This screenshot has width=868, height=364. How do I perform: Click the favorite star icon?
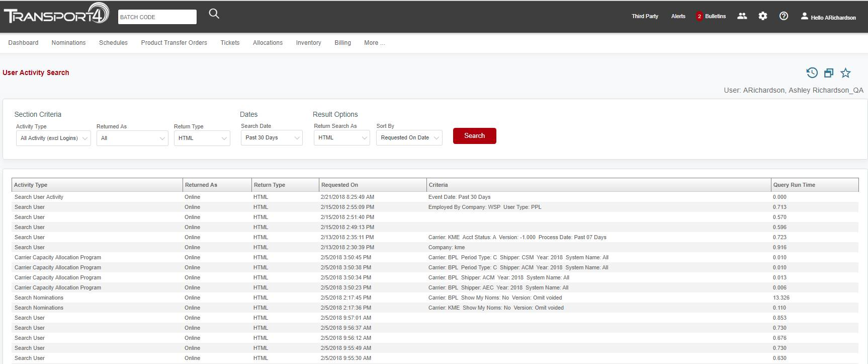click(846, 73)
